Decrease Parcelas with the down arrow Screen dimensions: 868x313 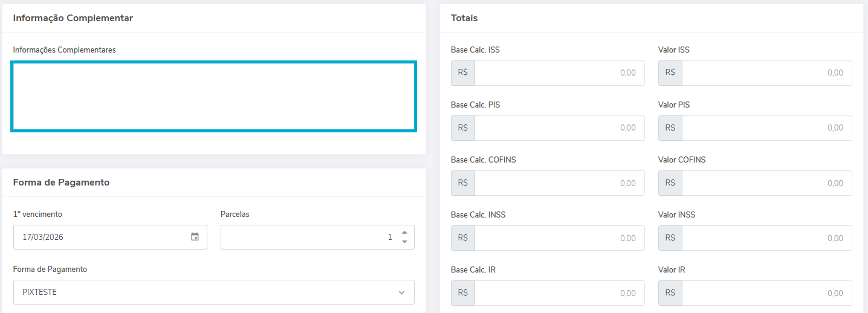click(404, 242)
